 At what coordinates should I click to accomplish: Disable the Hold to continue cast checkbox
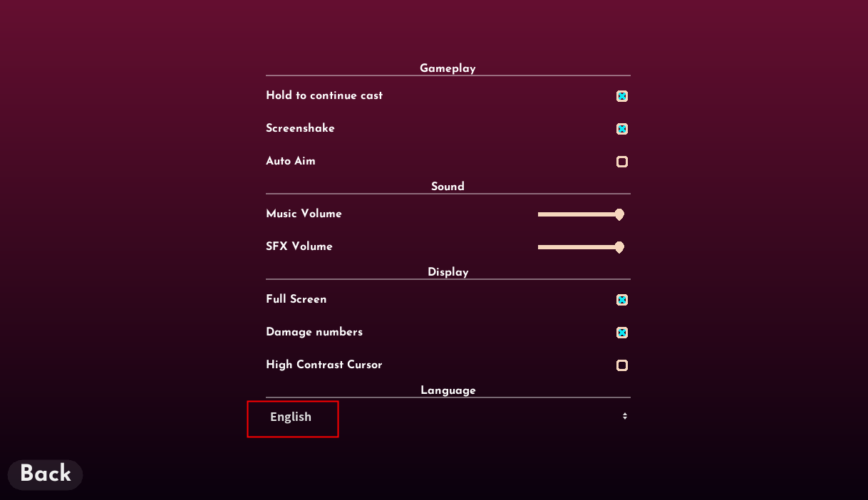[622, 96]
